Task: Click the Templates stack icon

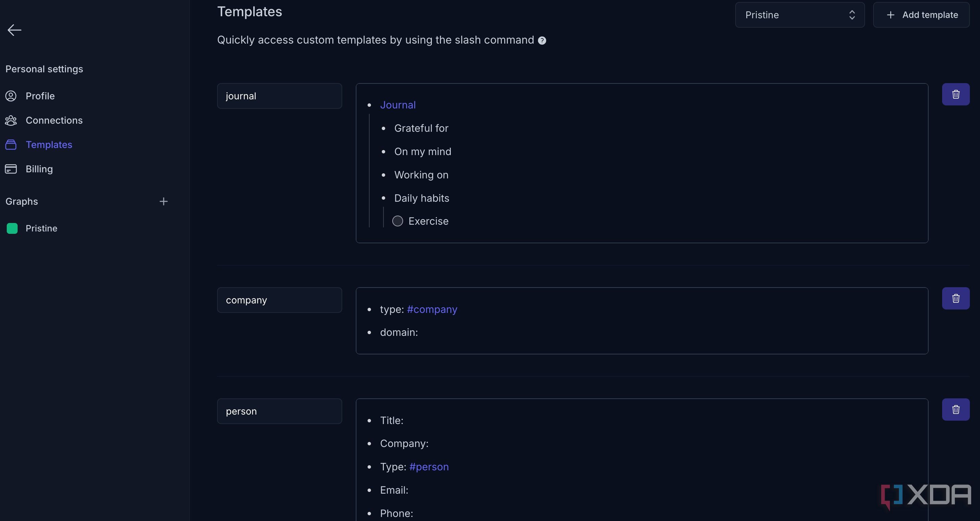Action: 11,145
